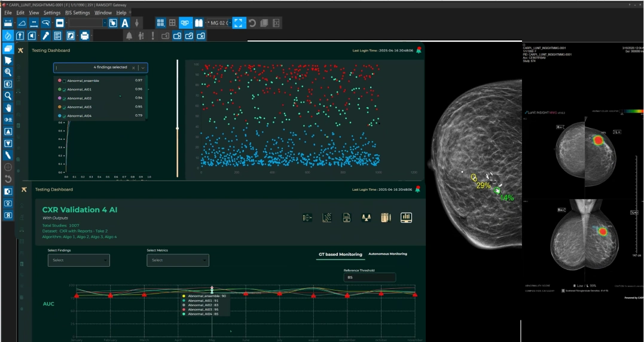Click the CXR Validation 4 AI title

[x=80, y=210]
